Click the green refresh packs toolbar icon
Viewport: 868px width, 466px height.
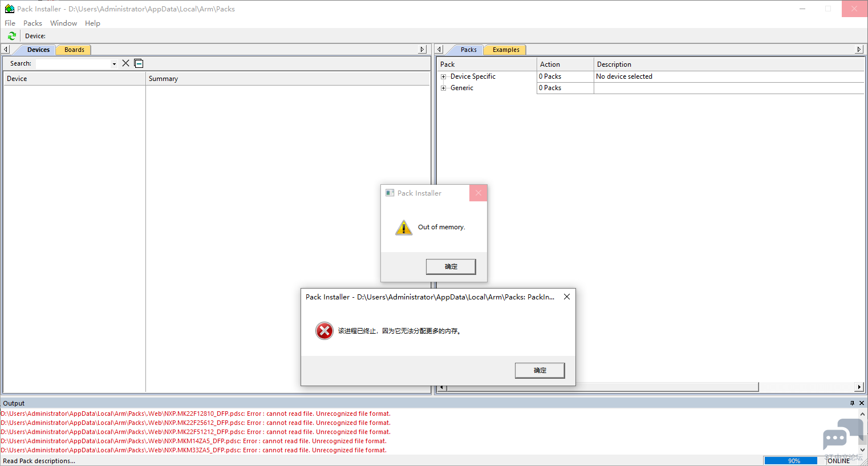click(11, 36)
